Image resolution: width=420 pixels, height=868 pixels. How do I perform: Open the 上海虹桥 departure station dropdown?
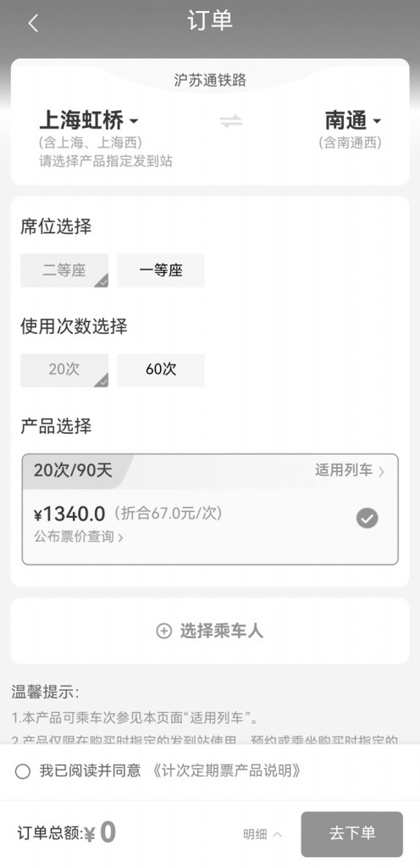(88, 120)
